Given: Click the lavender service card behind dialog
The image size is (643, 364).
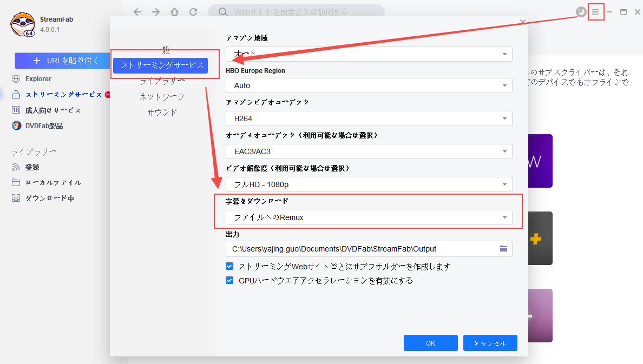Looking at the screenshot, I should [540, 315].
